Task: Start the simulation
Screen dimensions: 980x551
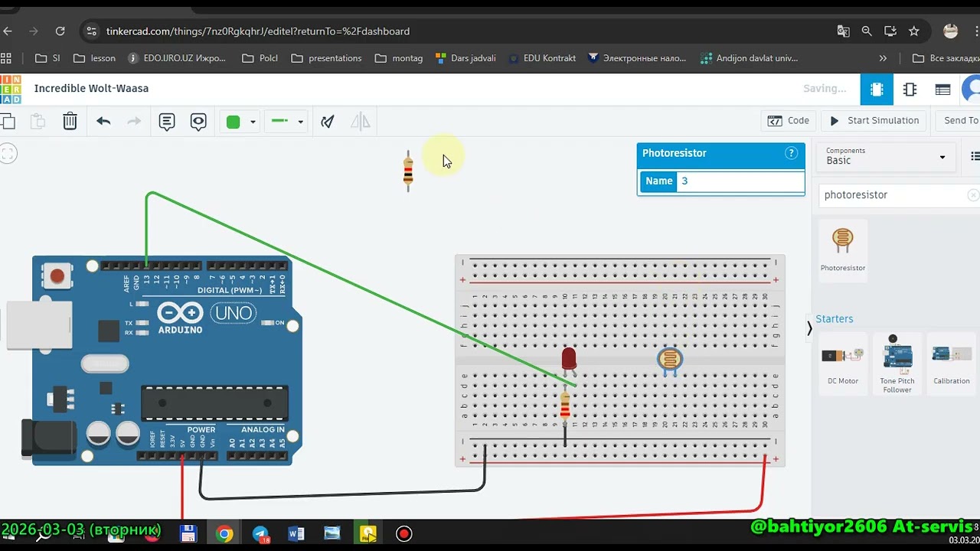Action: (874, 121)
